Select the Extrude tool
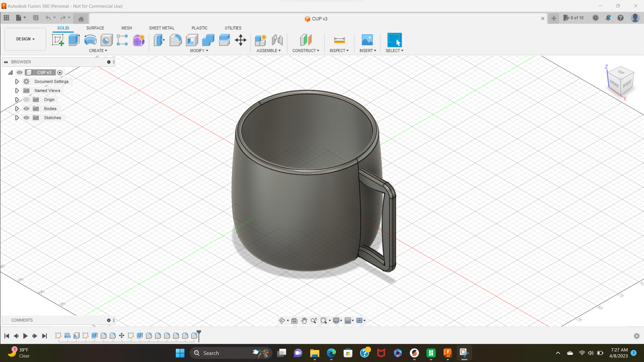 pos(74,40)
